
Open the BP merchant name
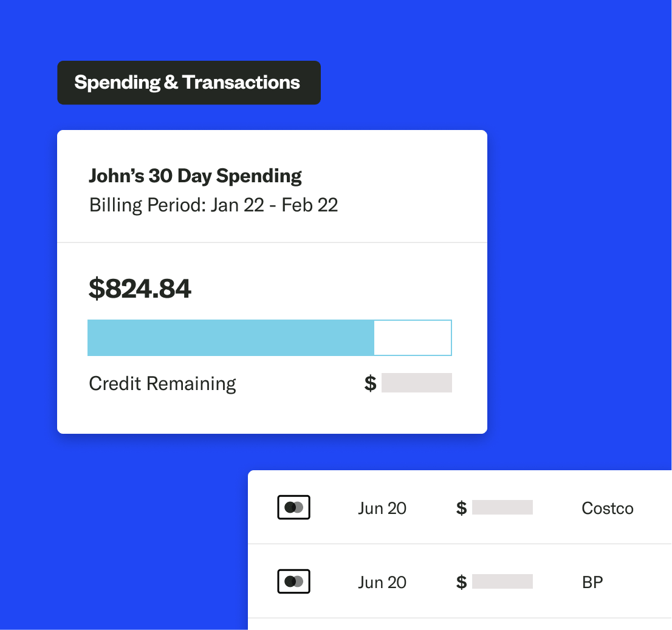[x=592, y=582]
